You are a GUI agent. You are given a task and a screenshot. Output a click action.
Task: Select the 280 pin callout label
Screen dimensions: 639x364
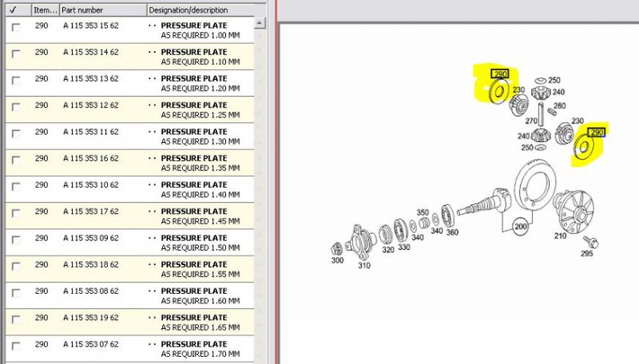[x=560, y=105]
